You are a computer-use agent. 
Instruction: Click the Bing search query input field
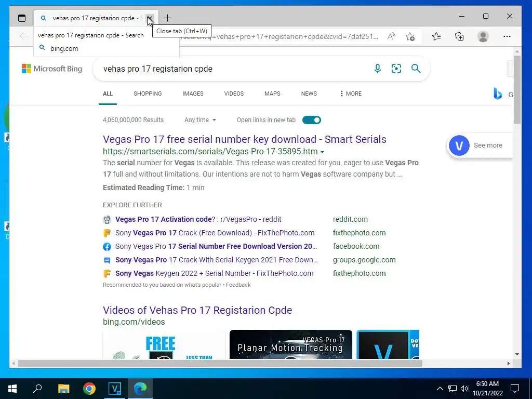[234, 69]
